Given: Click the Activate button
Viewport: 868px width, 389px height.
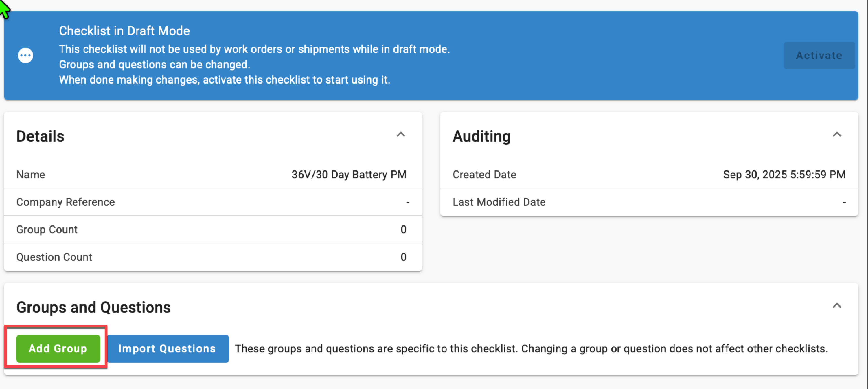Looking at the screenshot, I should [819, 56].
